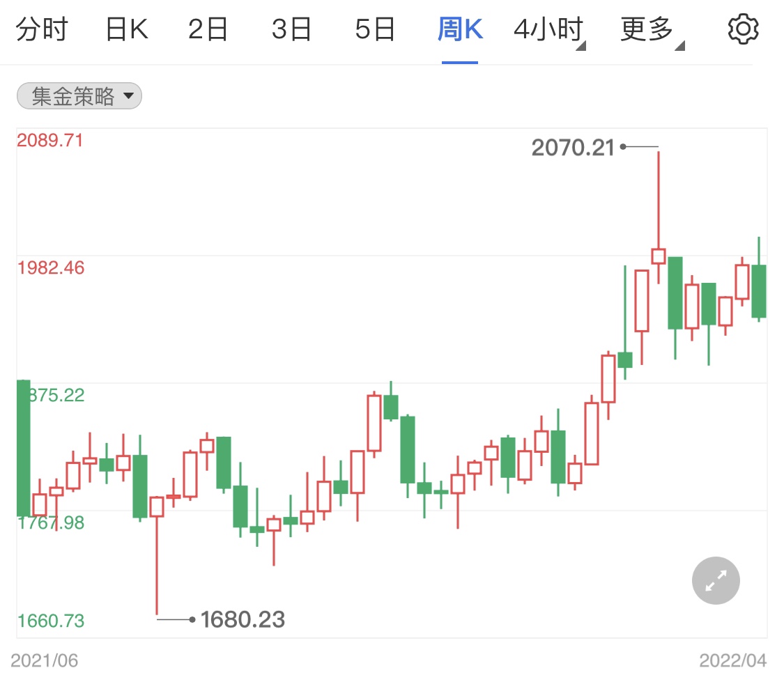Click the 2070.21 high price label
Image resolution: width=784 pixels, height=675 pixels.
click(x=573, y=147)
